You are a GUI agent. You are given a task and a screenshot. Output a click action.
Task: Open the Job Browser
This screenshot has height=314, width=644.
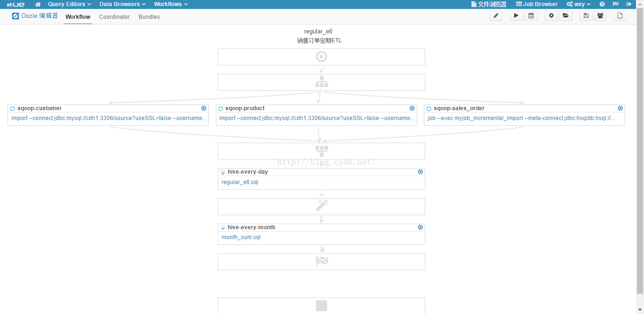click(537, 4)
